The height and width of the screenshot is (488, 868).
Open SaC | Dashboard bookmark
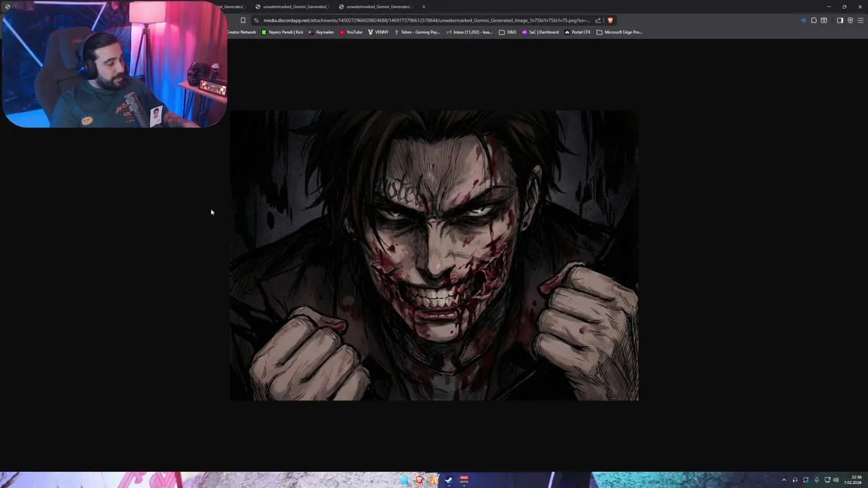(540, 32)
